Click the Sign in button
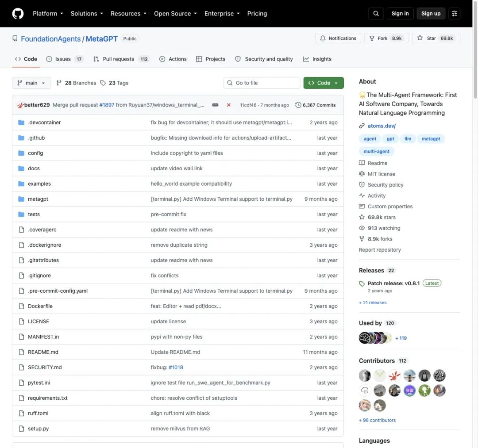 click(x=400, y=13)
